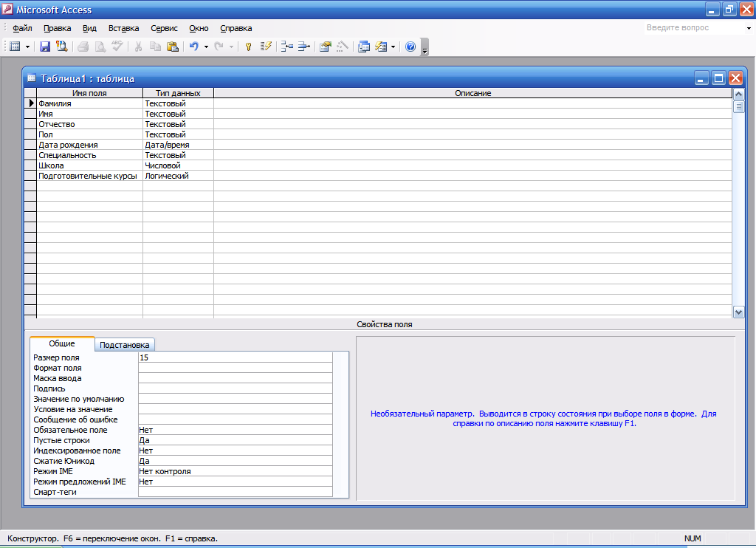Screen dimensions: 756x548
Task: Click the Числовой data type cell
Action: pos(179,165)
